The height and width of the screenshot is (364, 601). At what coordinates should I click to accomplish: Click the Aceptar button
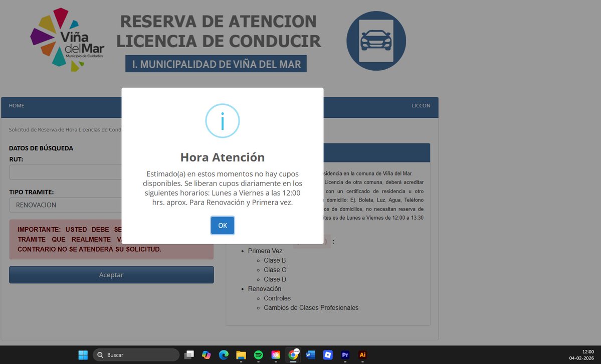pos(111,275)
